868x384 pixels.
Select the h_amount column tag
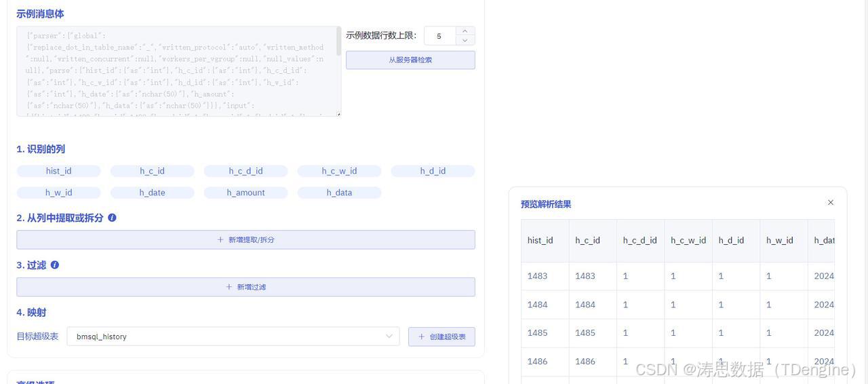point(245,193)
